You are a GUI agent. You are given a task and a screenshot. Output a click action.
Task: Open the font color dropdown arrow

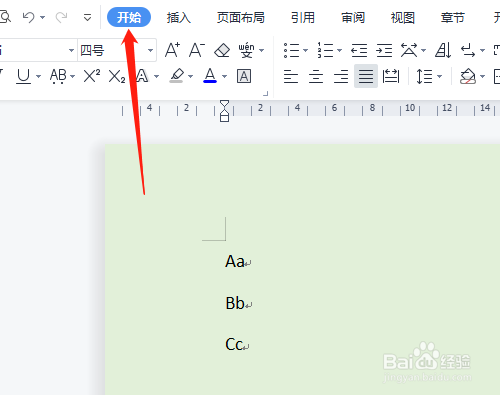tap(224, 76)
